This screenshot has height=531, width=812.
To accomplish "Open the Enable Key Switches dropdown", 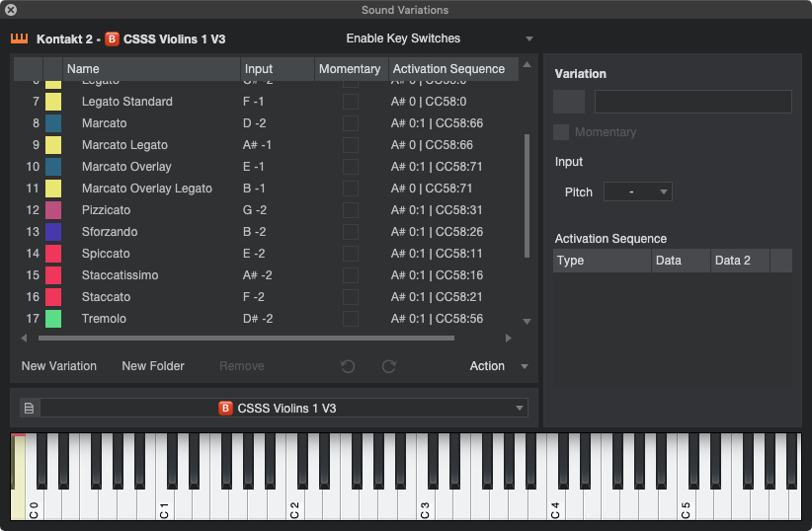I will click(440, 38).
